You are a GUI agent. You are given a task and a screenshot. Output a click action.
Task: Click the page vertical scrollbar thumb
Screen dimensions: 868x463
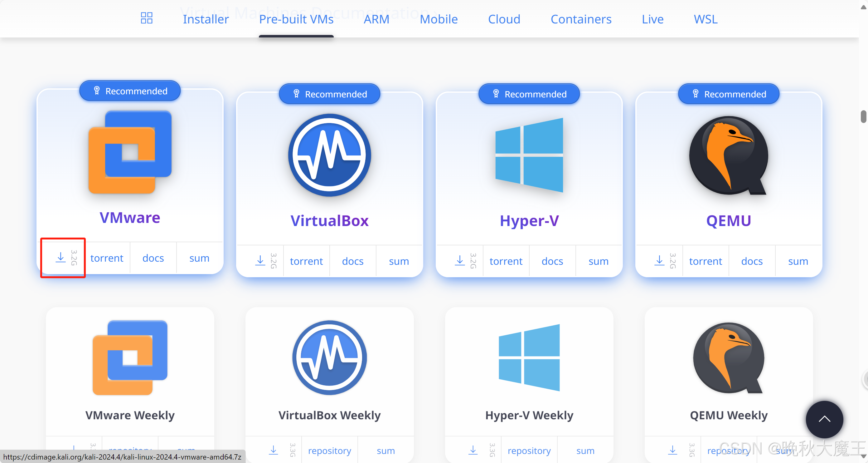tap(863, 117)
